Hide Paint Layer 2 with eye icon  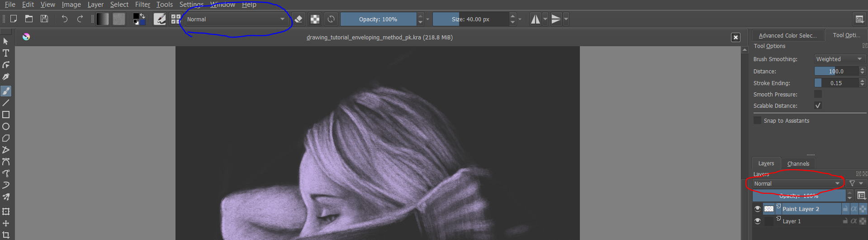758,209
